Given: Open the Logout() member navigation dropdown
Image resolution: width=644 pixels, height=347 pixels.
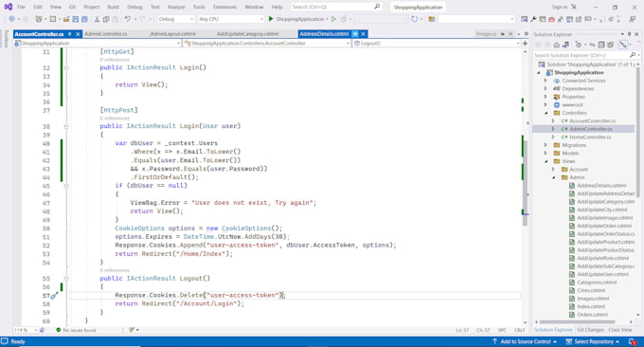Looking at the screenshot, I should [437, 44].
